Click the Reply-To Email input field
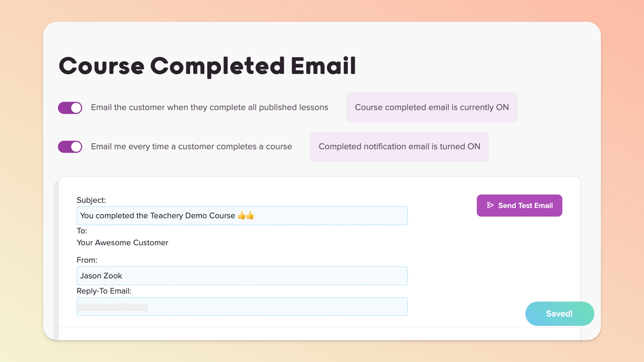Screen dimensions: 644x362 tap(275, 307)
